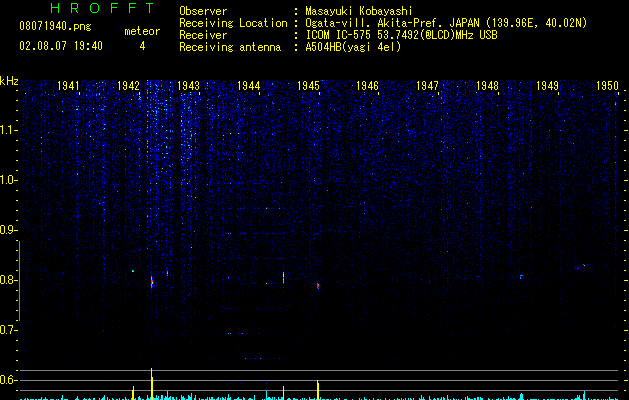
Task: Click the meteor count value 4
Action: click(142, 46)
